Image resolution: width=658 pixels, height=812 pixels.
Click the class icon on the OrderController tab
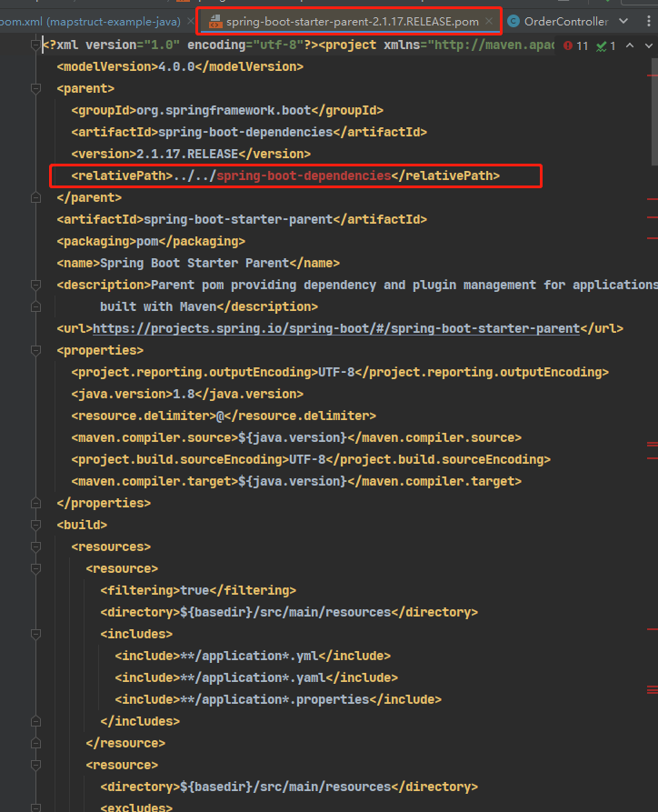[x=513, y=21]
